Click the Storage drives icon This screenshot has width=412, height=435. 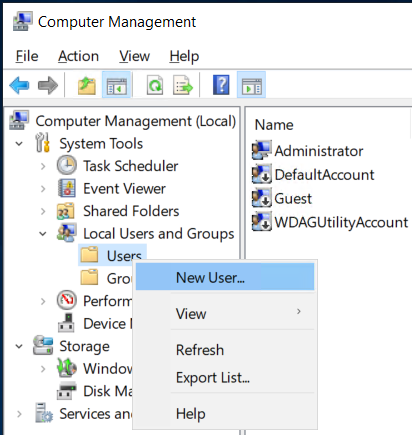click(43, 345)
